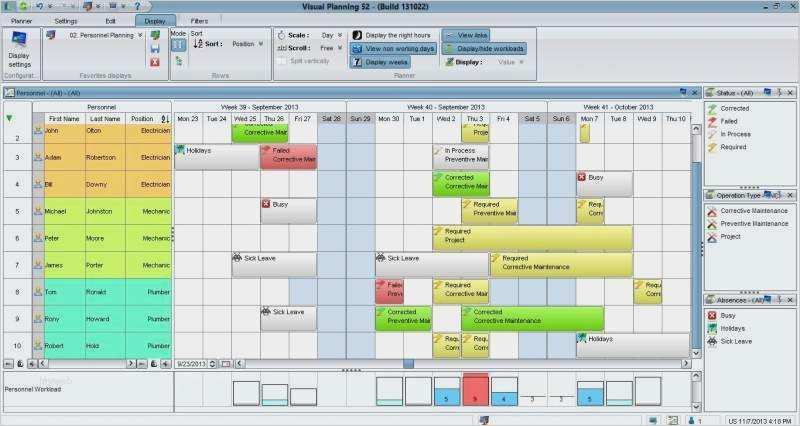
Task: Toggle View links
Action: coord(466,35)
